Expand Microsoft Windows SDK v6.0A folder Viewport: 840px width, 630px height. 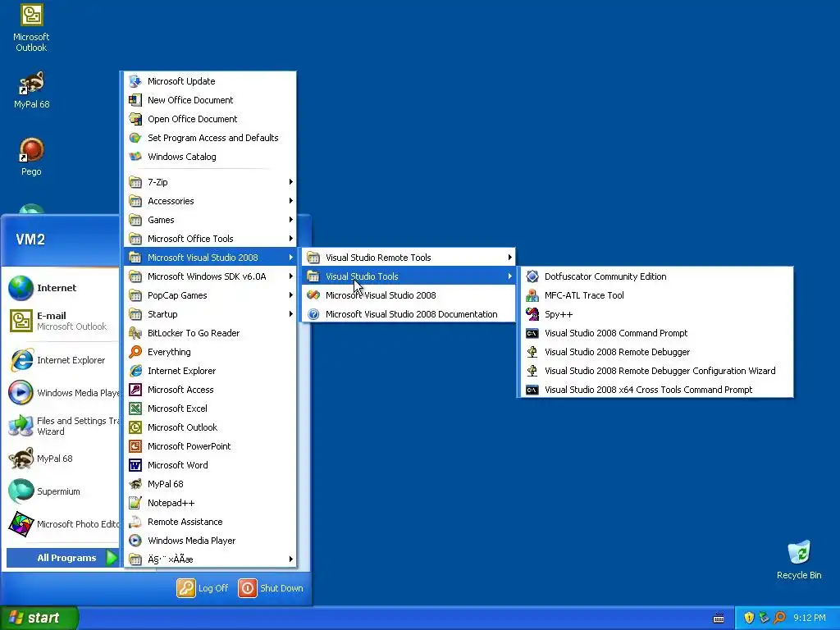tap(210, 276)
